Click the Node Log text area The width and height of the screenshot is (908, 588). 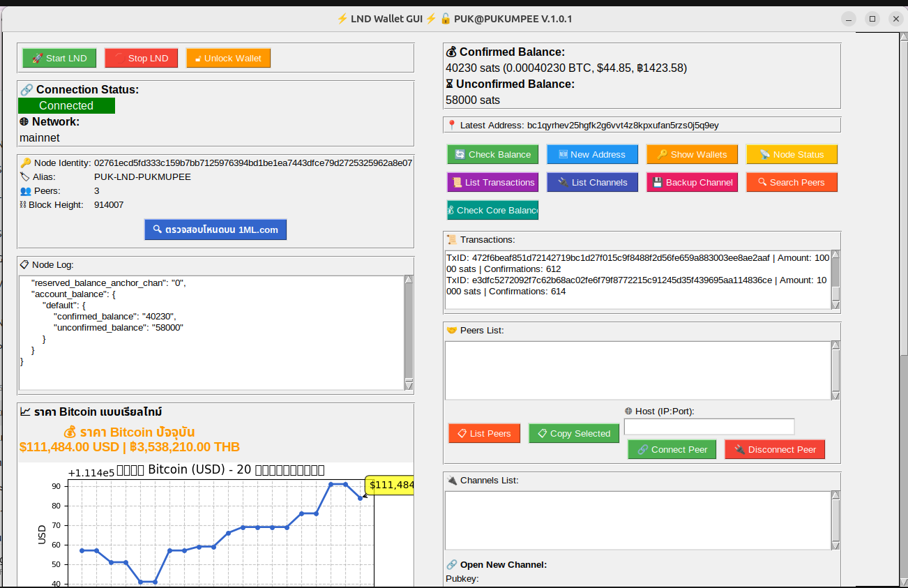pyautogui.click(x=211, y=332)
